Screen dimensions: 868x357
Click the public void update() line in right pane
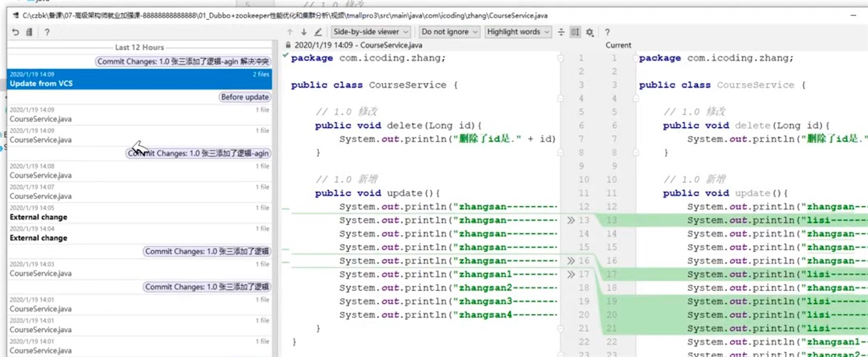click(x=726, y=193)
